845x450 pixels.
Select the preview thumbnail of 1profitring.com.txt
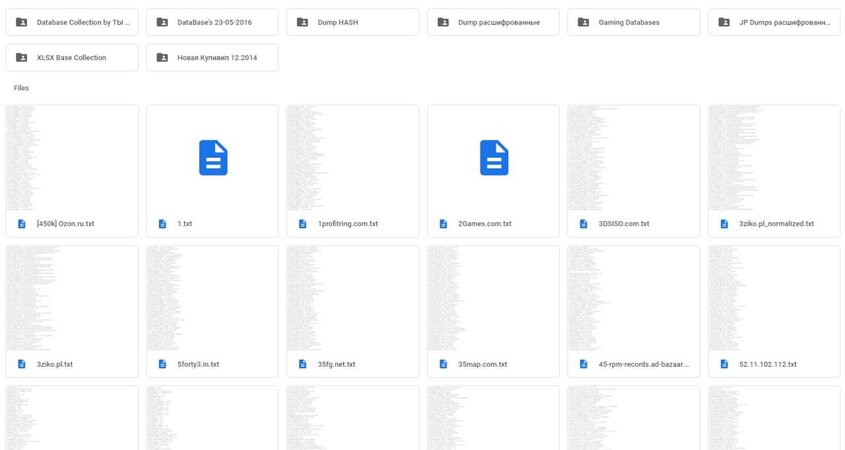[x=352, y=158]
